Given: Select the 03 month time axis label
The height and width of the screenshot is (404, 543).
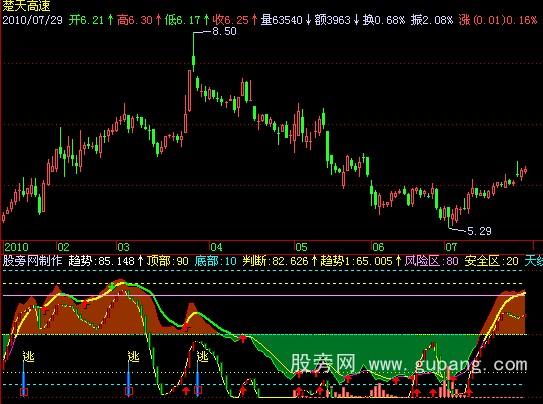Looking at the screenshot, I should pos(123,247).
